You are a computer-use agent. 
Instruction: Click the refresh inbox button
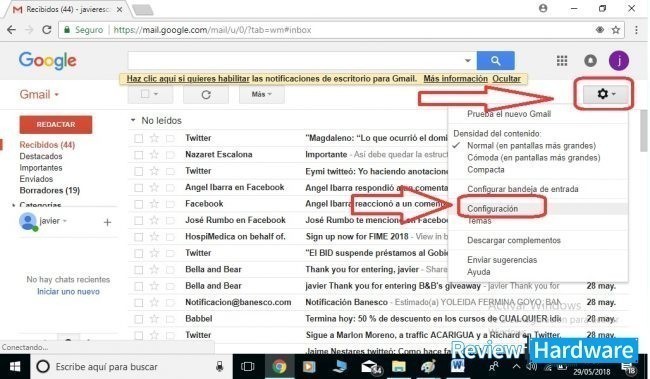(x=206, y=95)
